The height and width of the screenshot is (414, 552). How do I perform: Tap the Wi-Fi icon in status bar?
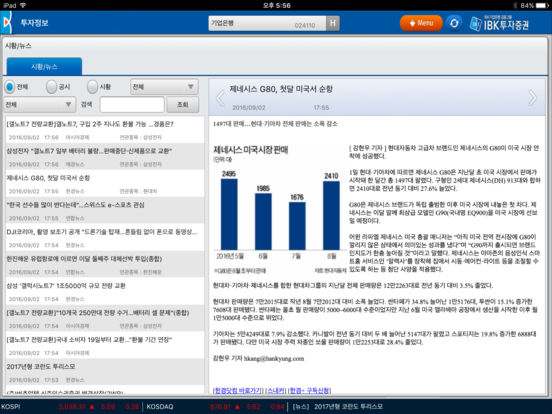pyautogui.click(x=23, y=5)
